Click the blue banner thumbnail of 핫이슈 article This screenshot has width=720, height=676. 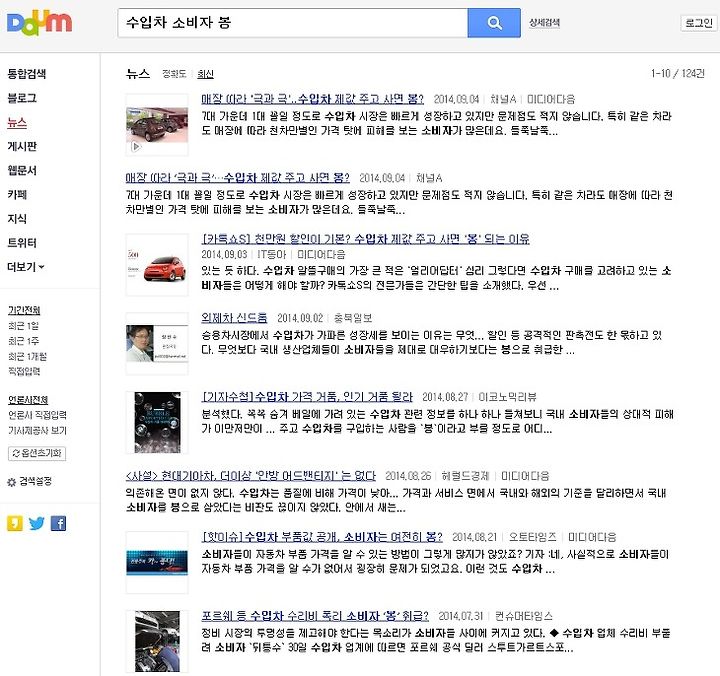157,563
